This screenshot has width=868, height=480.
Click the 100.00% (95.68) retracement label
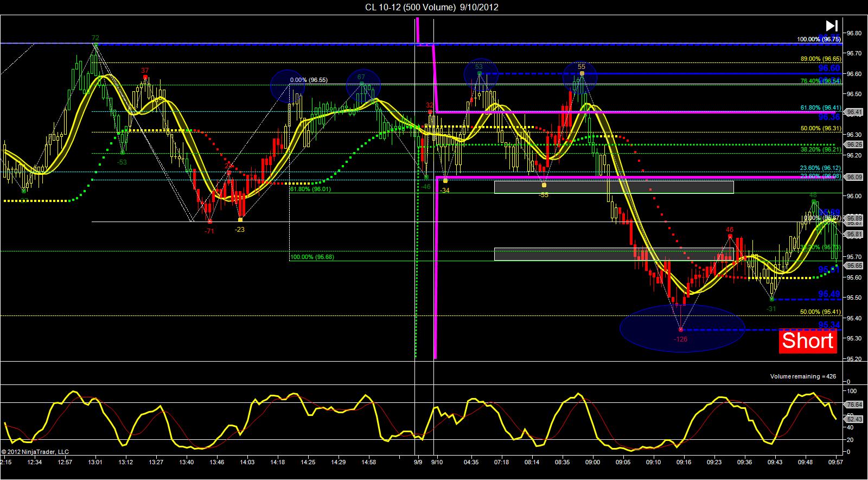coord(311,257)
